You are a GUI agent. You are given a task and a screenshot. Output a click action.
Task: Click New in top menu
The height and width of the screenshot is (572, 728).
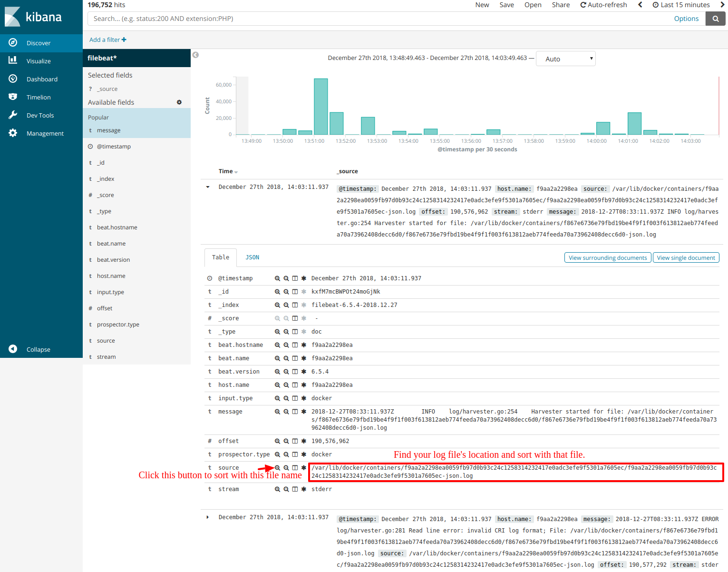pyautogui.click(x=482, y=5)
